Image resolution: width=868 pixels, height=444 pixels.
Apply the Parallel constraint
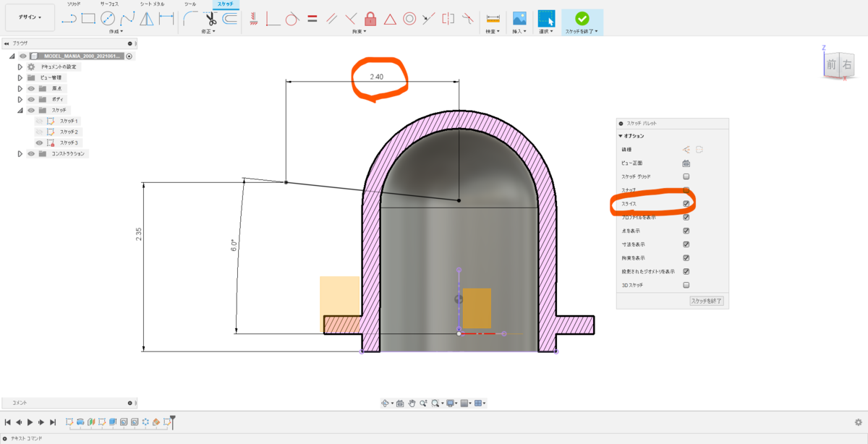(x=331, y=19)
